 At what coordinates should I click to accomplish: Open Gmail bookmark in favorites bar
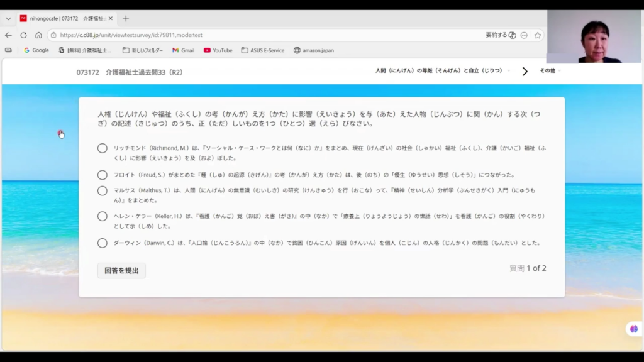point(183,50)
